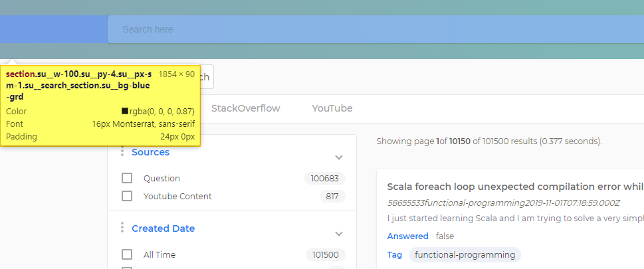The height and width of the screenshot is (269, 644).
Task: Tick the Question checkbox
Action: point(127,178)
